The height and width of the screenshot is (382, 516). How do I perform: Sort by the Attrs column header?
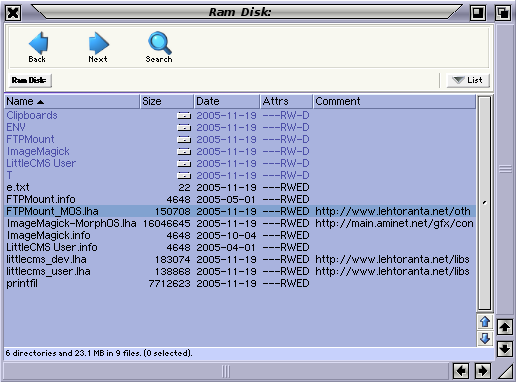(x=286, y=101)
